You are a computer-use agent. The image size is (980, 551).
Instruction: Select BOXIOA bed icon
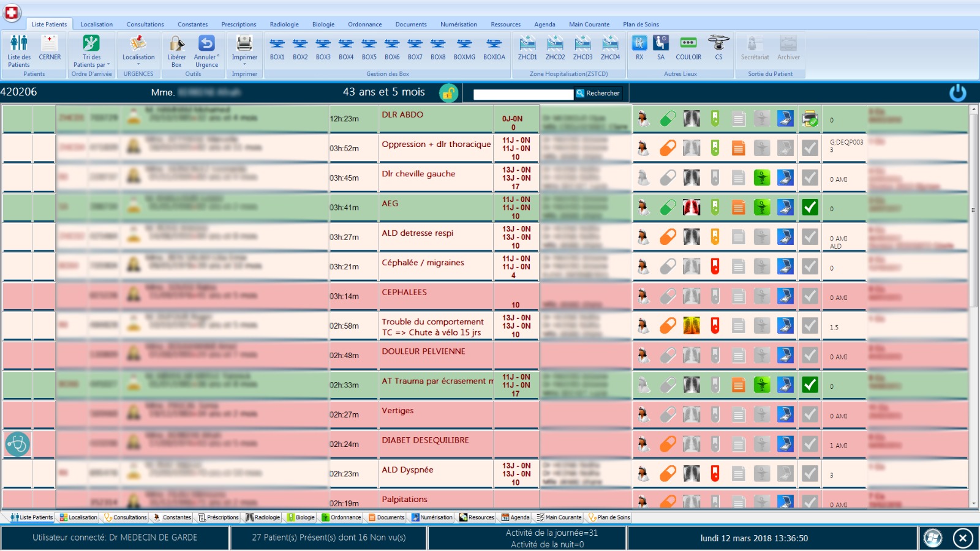[x=494, y=48]
